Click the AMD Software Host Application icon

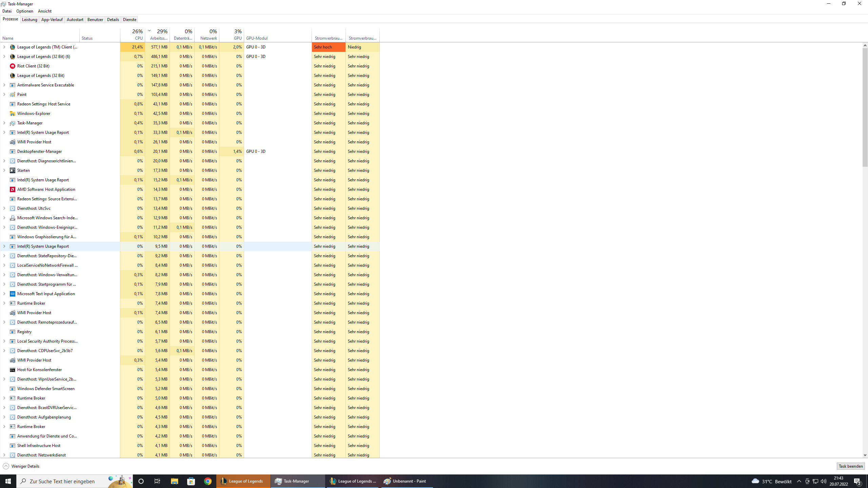13,189
